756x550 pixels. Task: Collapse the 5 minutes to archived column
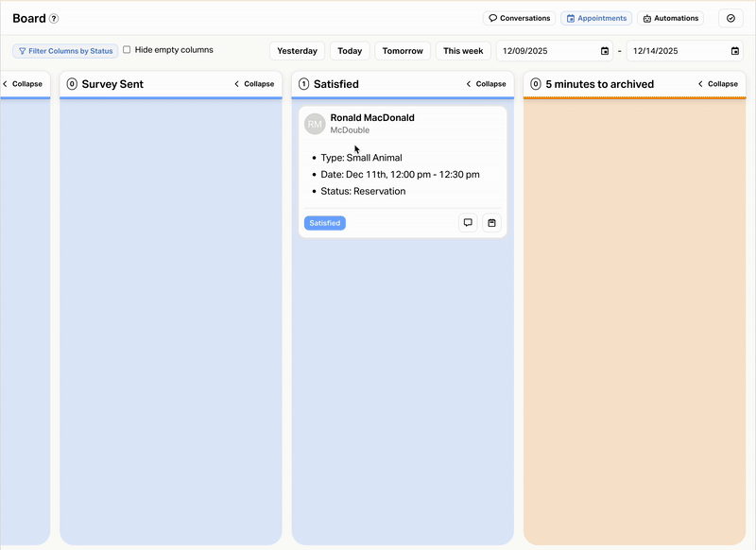pyautogui.click(x=718, y=84)
